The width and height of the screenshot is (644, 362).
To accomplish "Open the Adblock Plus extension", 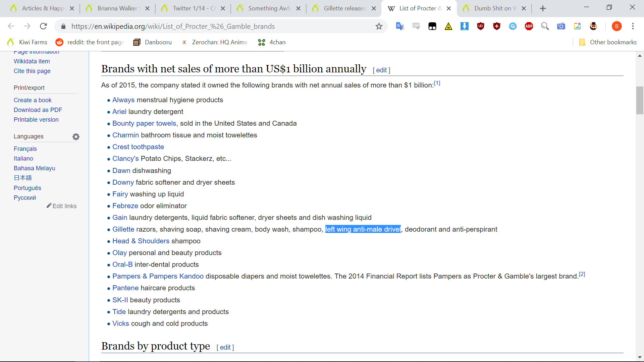I will click(529, 26).
